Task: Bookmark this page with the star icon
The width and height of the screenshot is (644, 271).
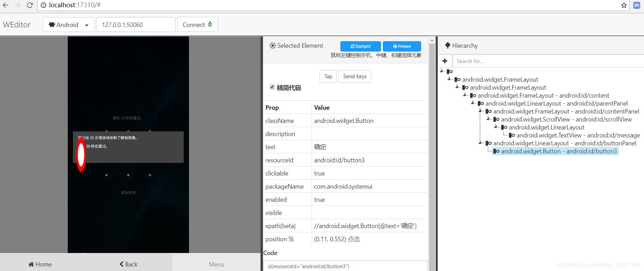Action: [624, 5]
